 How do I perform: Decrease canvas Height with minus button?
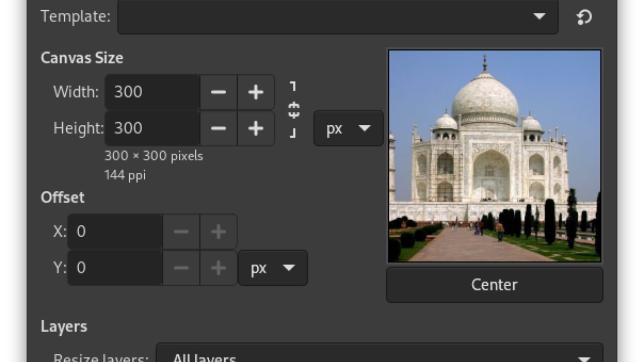pyautogui.click(x=218, y=128)
